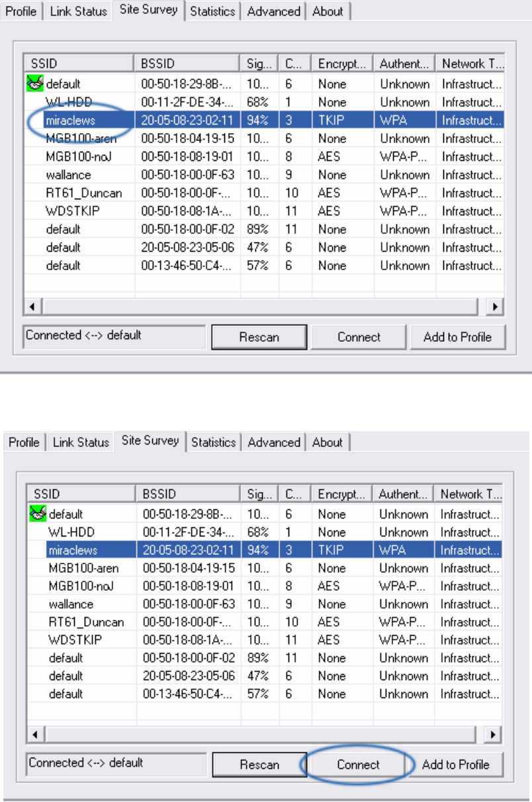
Task: Click the right scroll arrow in the upper window
Action: pos(494,307)
